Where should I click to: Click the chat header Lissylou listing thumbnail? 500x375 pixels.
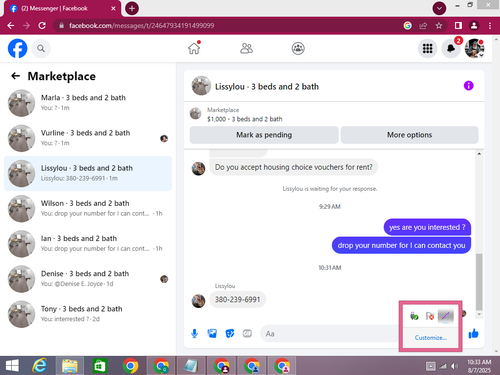[201, 86]
